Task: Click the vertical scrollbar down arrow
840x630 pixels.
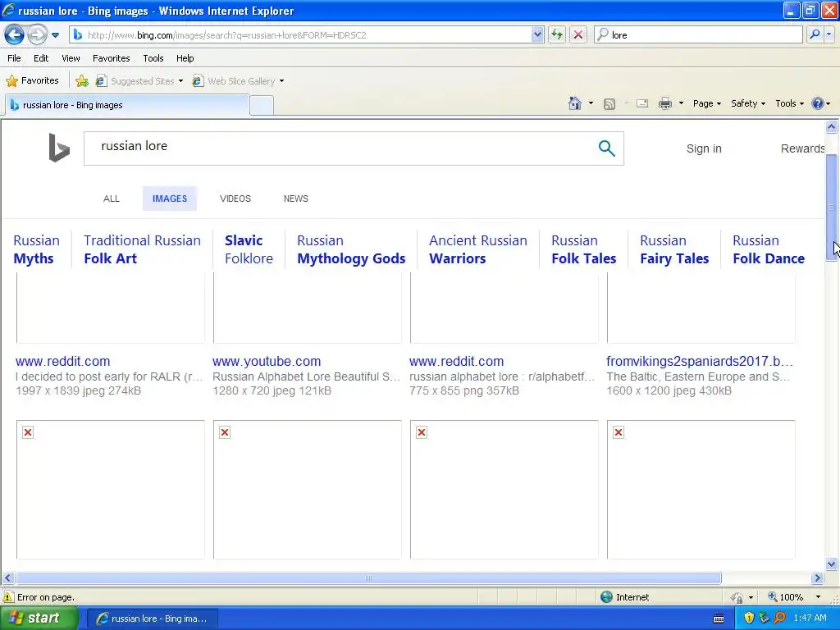Action: (832, 564)
